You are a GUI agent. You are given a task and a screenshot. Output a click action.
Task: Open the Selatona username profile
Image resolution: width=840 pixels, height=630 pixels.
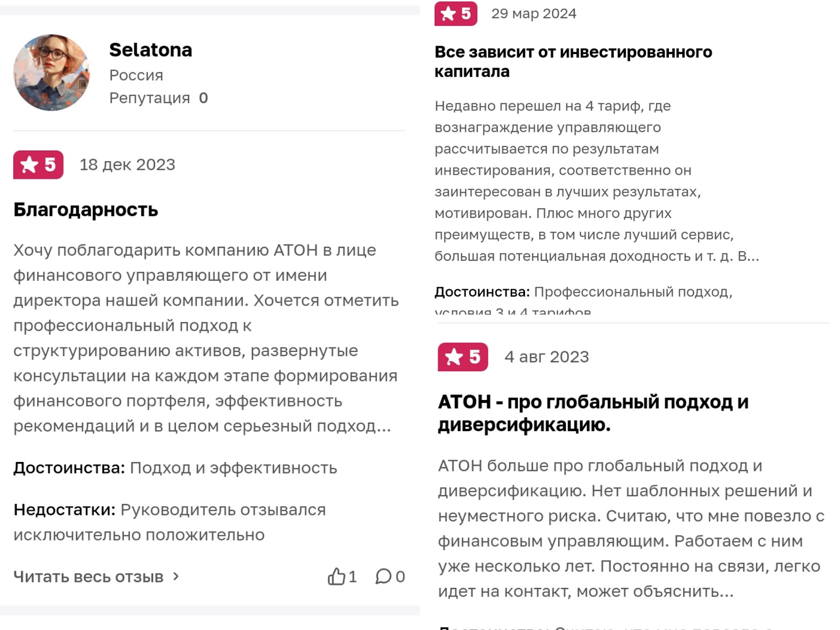click(150, 50)
